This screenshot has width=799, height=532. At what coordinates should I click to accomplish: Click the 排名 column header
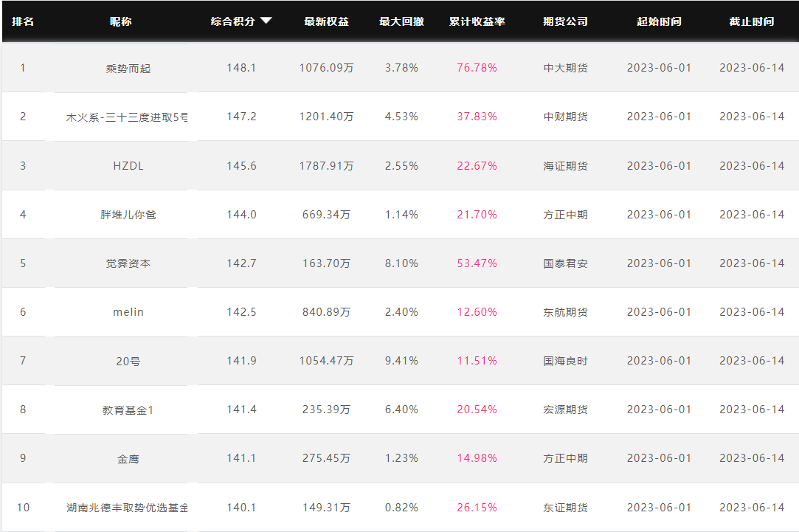pos(23,21)
